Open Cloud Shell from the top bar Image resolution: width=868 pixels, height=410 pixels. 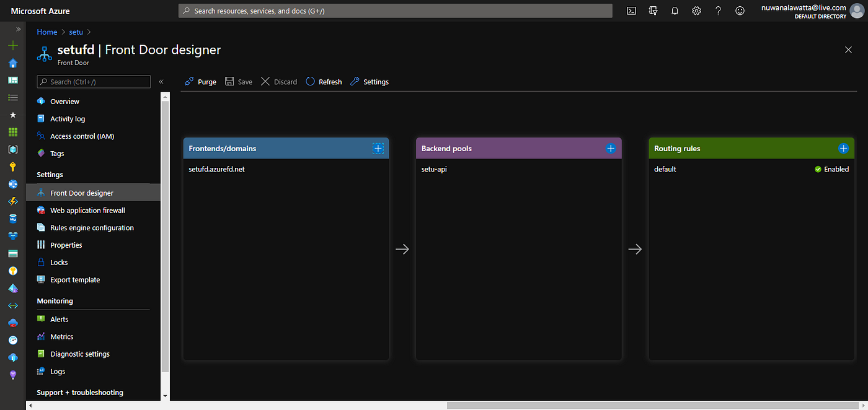(631, 11)
